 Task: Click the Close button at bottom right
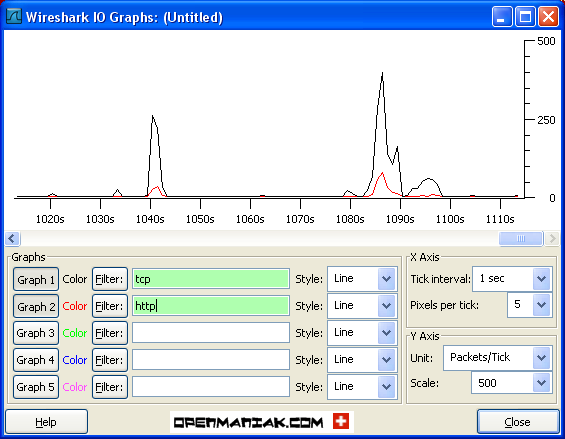pyautogui.click(x=517, y=422)
